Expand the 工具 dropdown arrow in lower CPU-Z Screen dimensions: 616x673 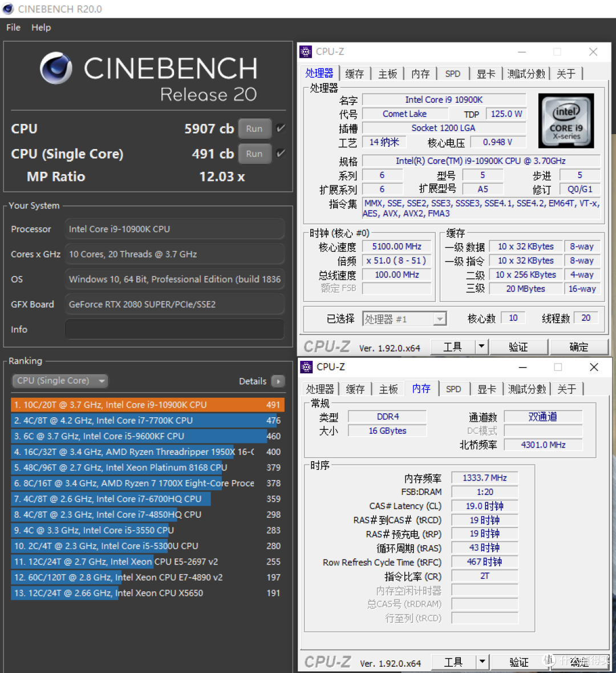coord(483,662)
